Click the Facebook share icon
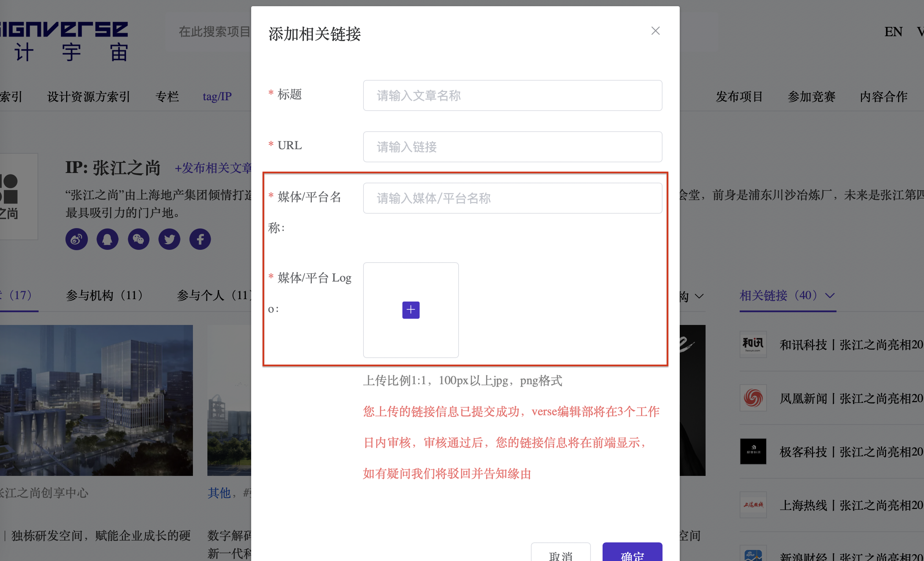Viewport: 924px width, 561px height. coord(200,239)
